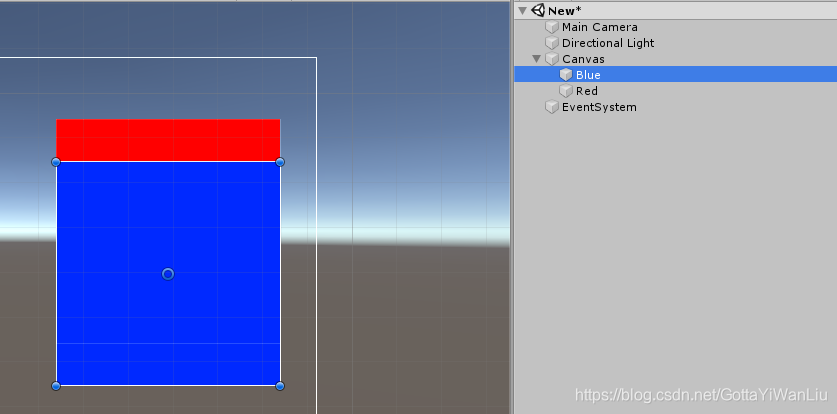Grab the top-right rect handle of blue image

tap(280, 162)
